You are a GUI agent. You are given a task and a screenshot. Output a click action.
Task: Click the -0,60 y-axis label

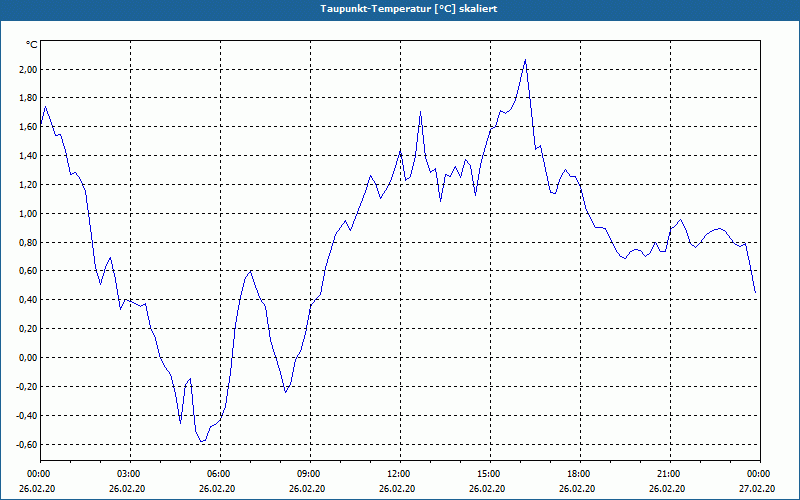[27, 444]
